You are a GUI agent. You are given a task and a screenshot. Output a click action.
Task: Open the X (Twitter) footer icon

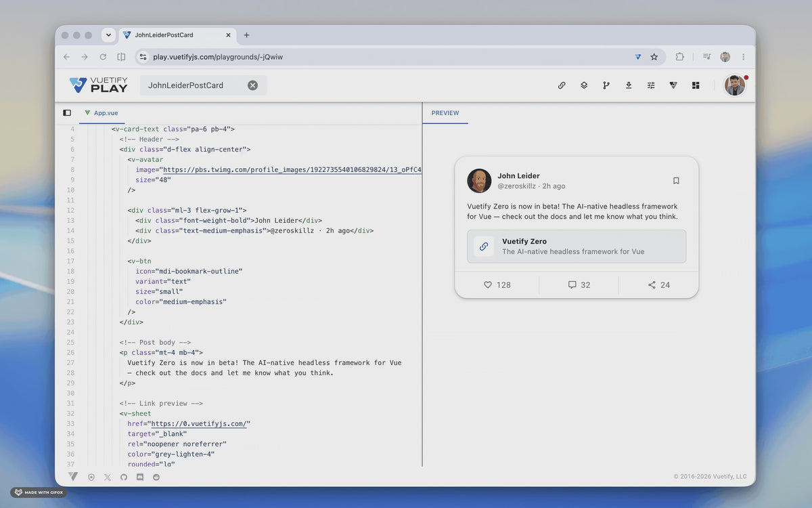coord(108,477)
